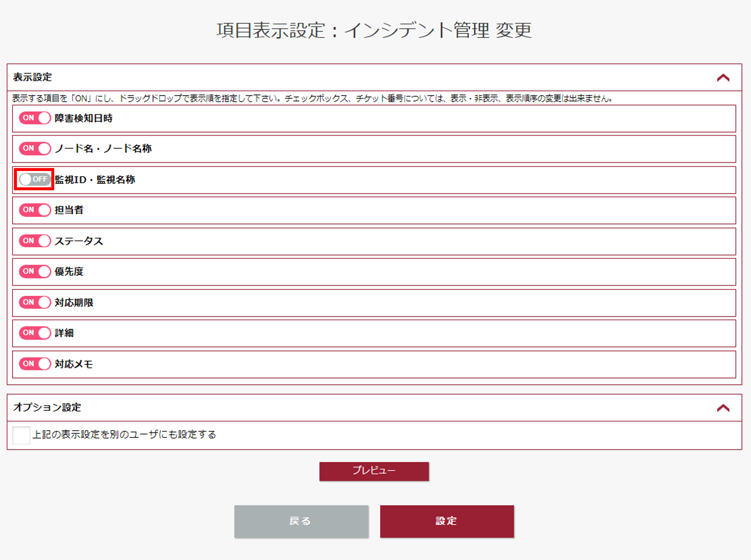Collapse the オプション設定 section chevron
This screenshot has height=560, width=751.
pyautogui.click(x=723, y=408)
